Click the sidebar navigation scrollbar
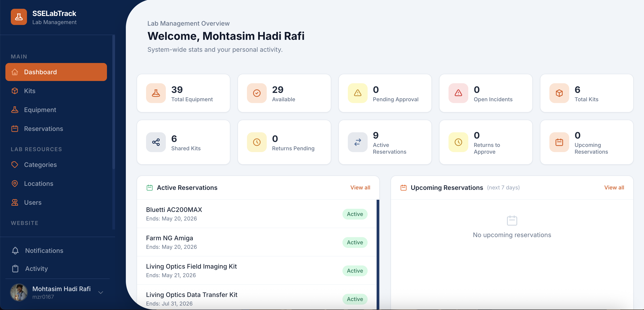 click(114, 102)
